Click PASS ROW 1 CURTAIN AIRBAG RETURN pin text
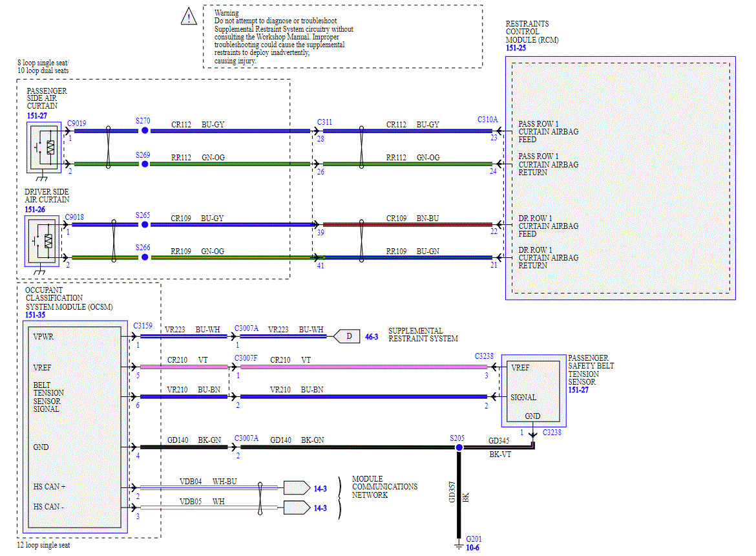 click(548, 164)
